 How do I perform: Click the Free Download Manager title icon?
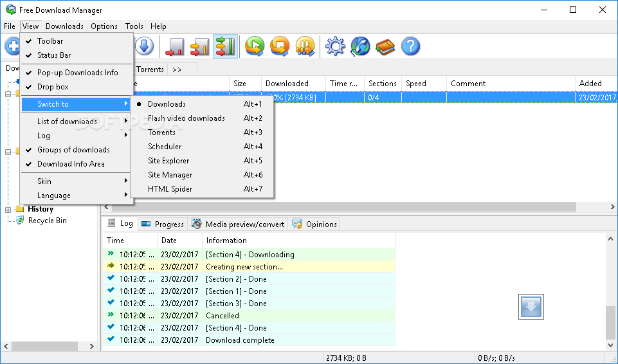pos(11,10)
